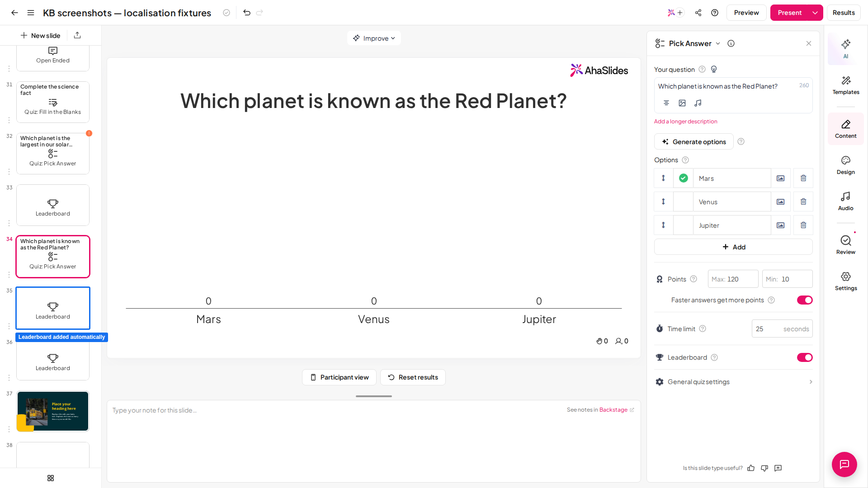Expand the Improve dropdown

[374, 38]
